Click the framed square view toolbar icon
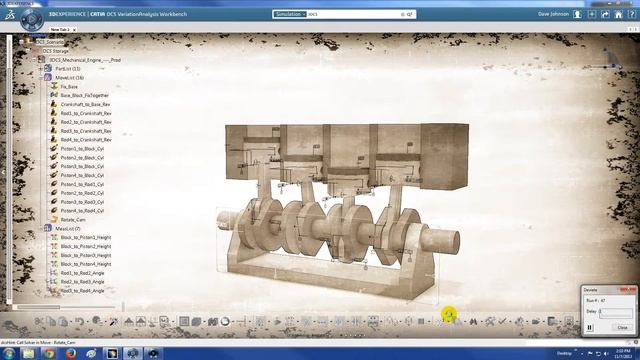This screenshot has width=640, height=360. pos(184,322)
